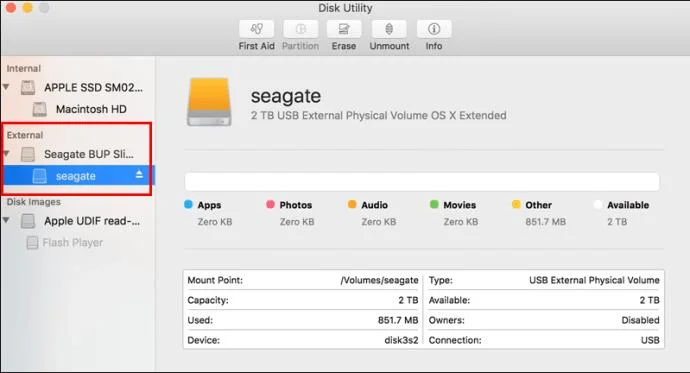This screenshot has height=373, width=690.
Task: Click the seagate volume title
Action: pos(286,96)
